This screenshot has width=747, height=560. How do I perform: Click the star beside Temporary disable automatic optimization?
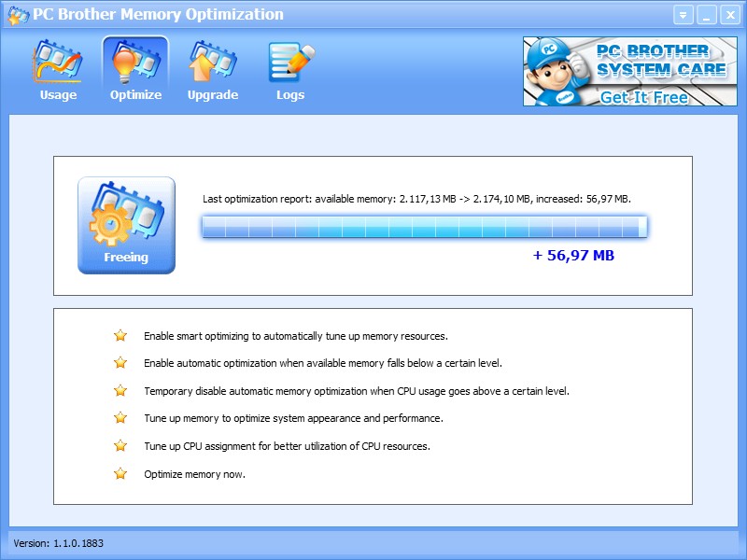120,391
